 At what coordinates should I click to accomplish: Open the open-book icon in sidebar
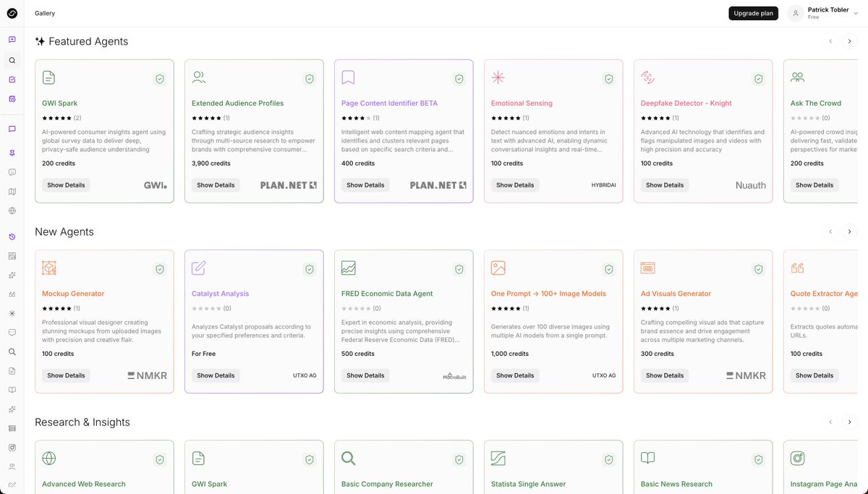pos(12,390)
